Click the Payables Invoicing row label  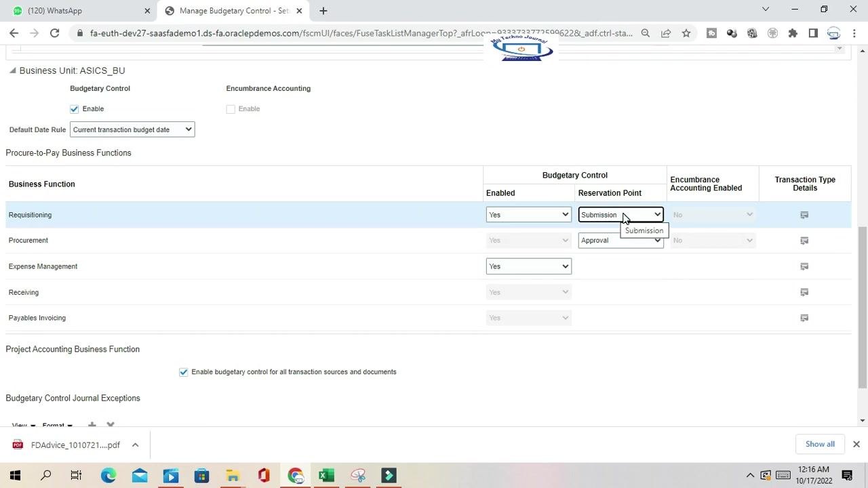(x=37, y=318)
